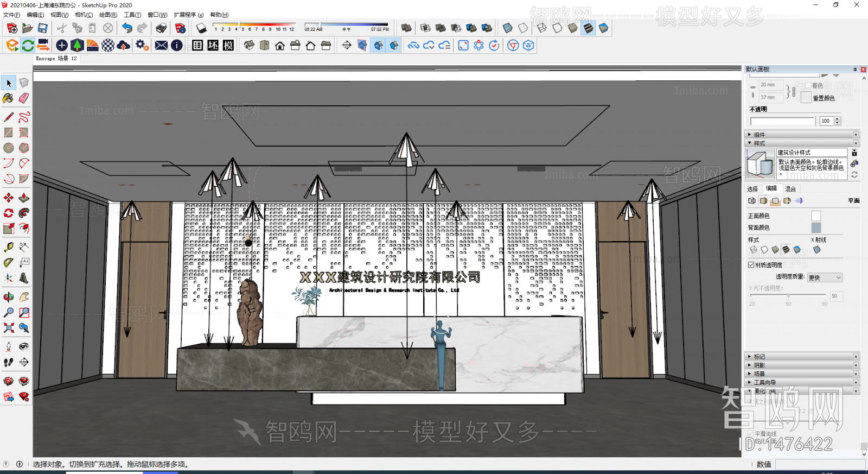This screenshot has width=868, height=474.
Task: Click Trimble Connect cloud link icon
Action: click(414, 45)
